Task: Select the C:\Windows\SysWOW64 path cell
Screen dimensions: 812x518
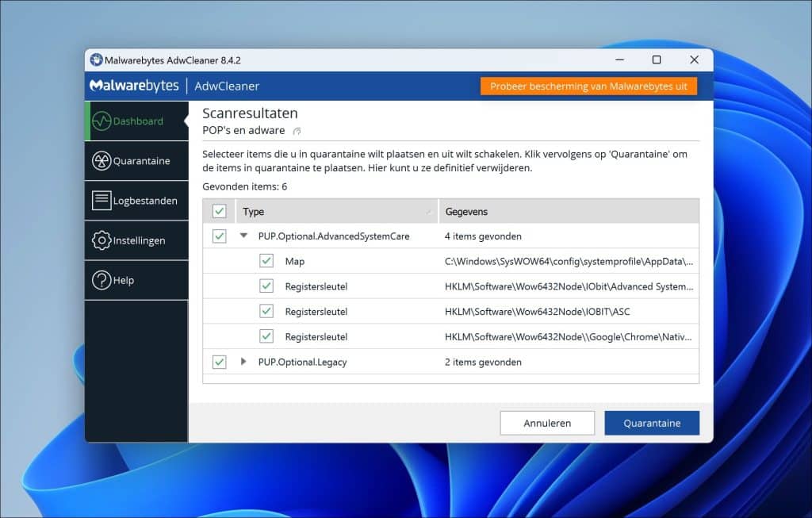Action: coord(569,262)
